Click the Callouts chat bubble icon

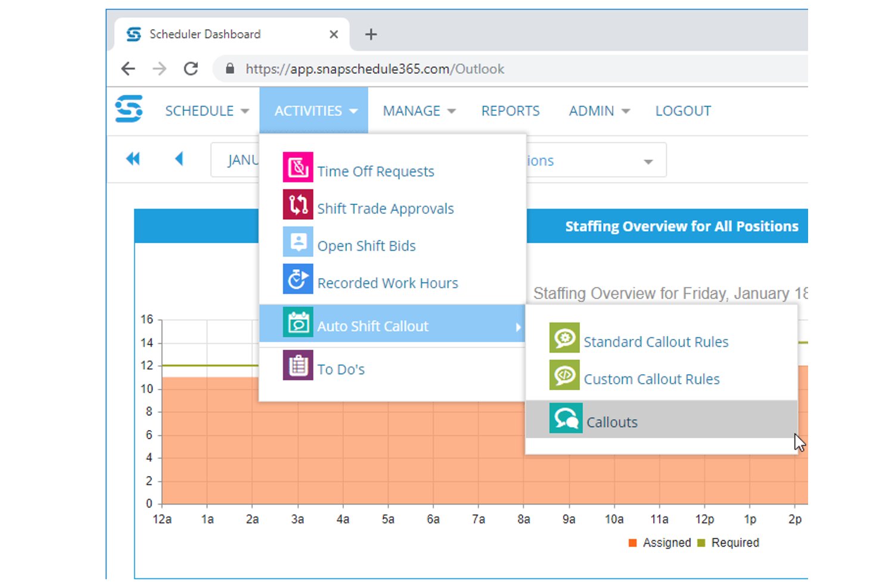[566, 418]
